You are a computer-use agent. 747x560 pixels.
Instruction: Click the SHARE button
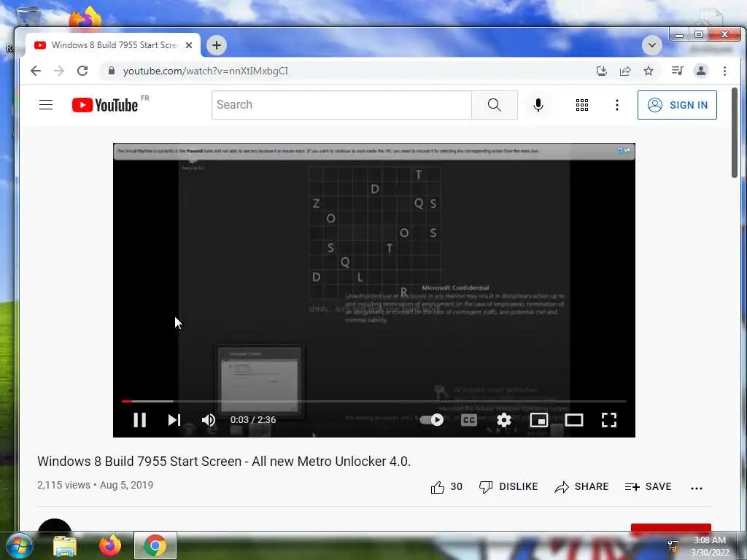pos(581,486)
